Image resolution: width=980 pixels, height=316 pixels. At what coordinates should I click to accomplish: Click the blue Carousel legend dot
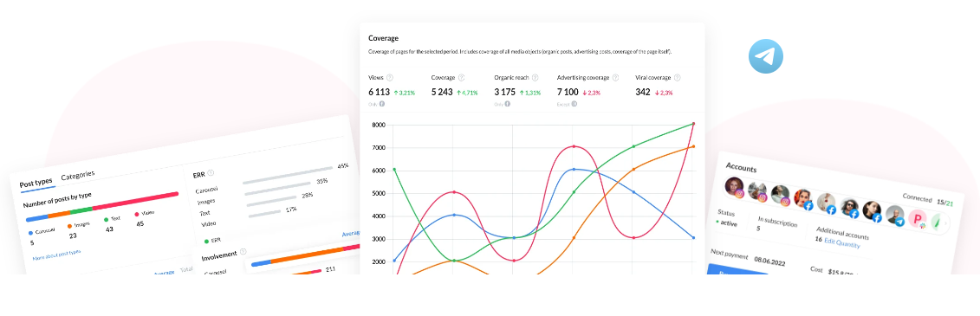click(x=30, y=233)
